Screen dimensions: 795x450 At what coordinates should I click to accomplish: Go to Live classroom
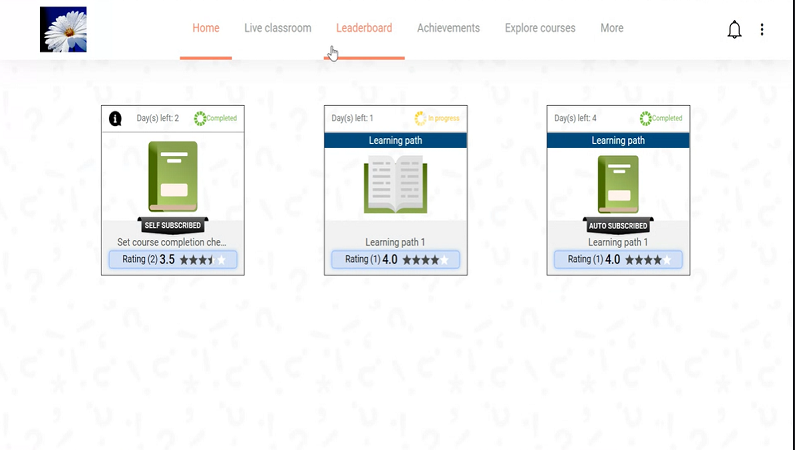tap(278, 28)
